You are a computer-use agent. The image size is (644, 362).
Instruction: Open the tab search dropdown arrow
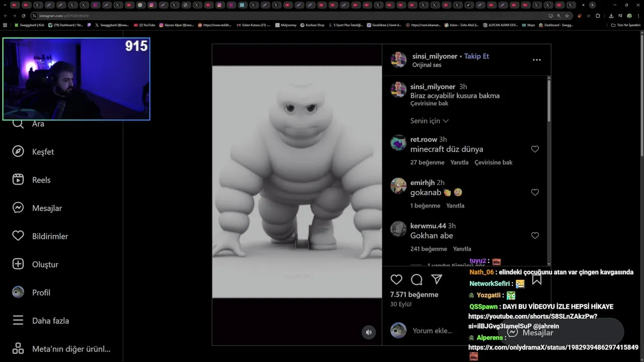pyautogui.click(x=5, y=5)
